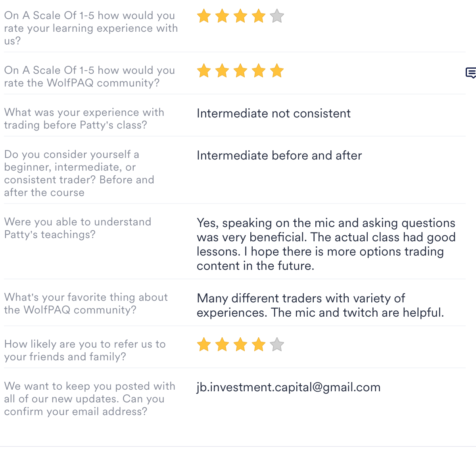
Task: Click the first star of WolfPAQ community rating
Action: tap(204, 71)
